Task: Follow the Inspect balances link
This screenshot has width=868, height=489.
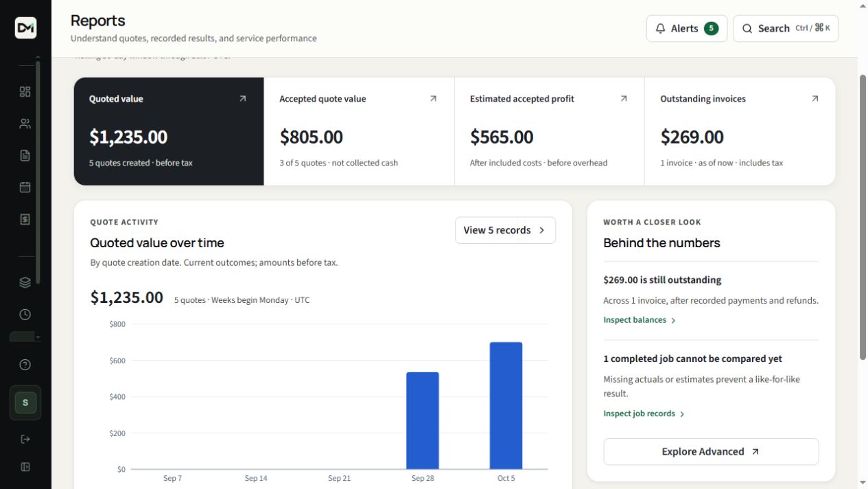Action: [x=640, y=320]
